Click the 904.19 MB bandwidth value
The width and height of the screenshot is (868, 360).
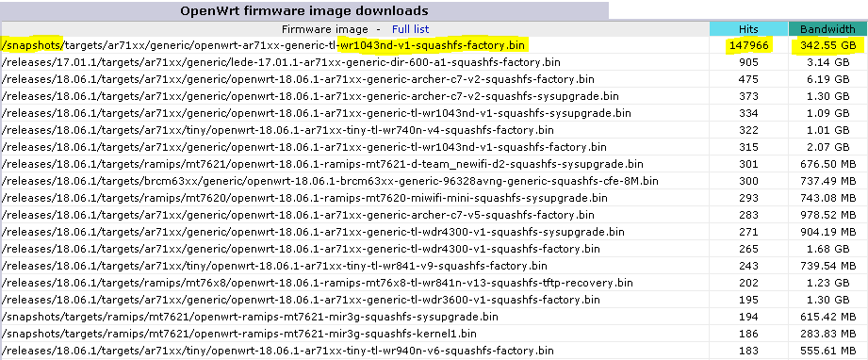pos(828,232)
